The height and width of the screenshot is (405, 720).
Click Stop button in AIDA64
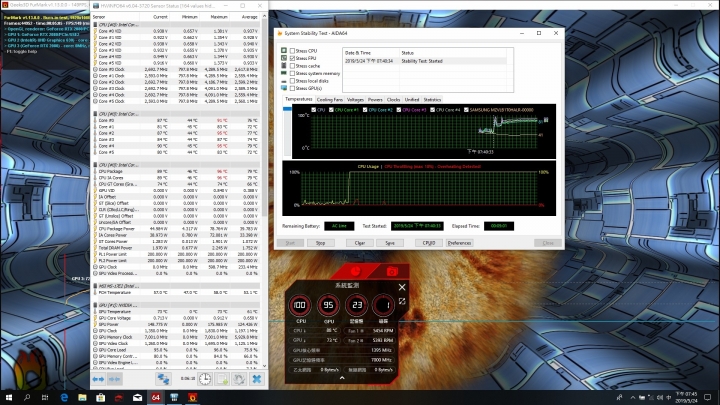pyautogui.click(x=321, y=243)
